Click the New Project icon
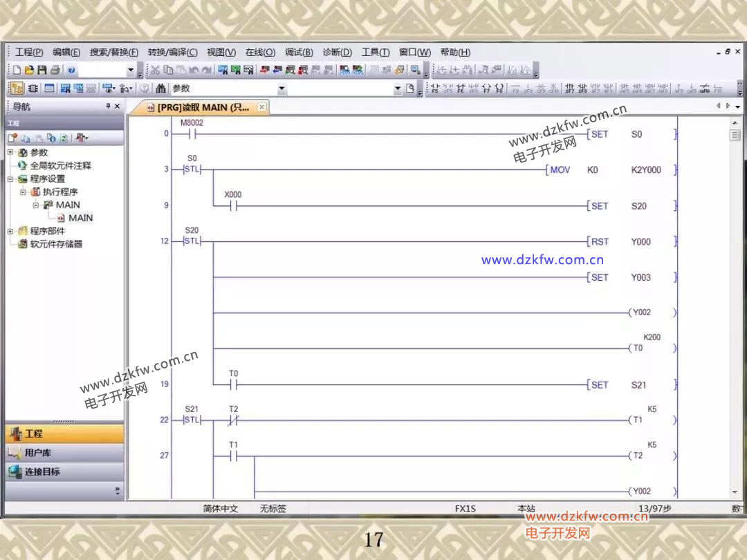This screenshot has width=747, height=560. [x=17, y=70]
